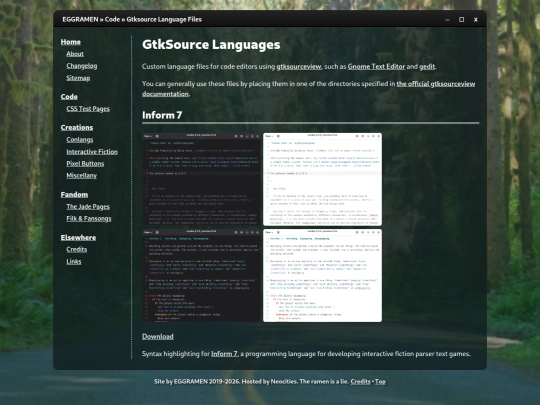Open the Gnome Text Editor link
This screenshot has height=405, width=540.
pyautogui.click(x=376, y=66)
